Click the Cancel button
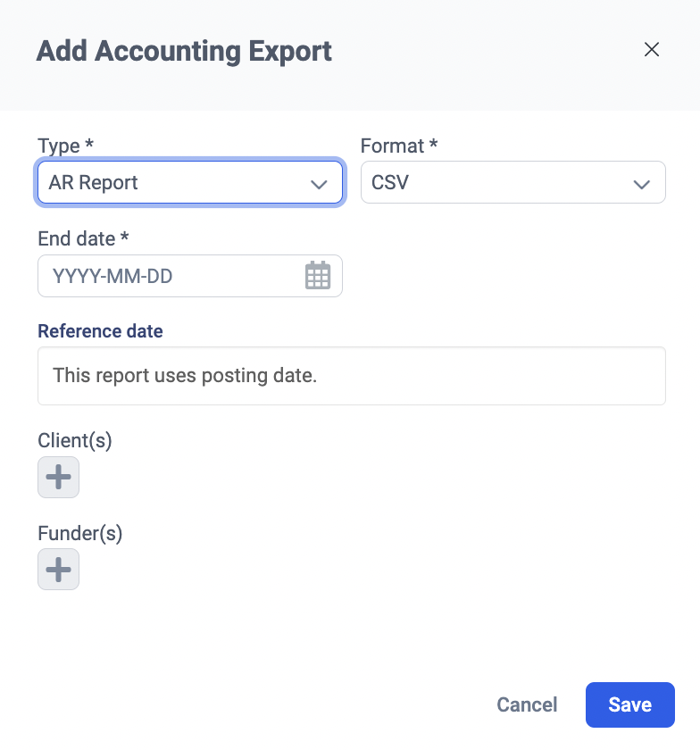Viewport: 700px width, 750px height. [527, 704]
